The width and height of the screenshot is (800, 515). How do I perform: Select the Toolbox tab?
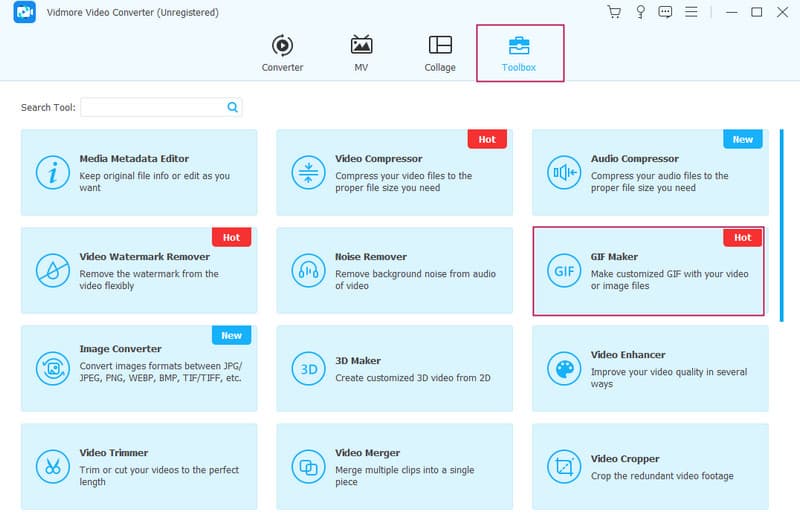tap(519, 53)
